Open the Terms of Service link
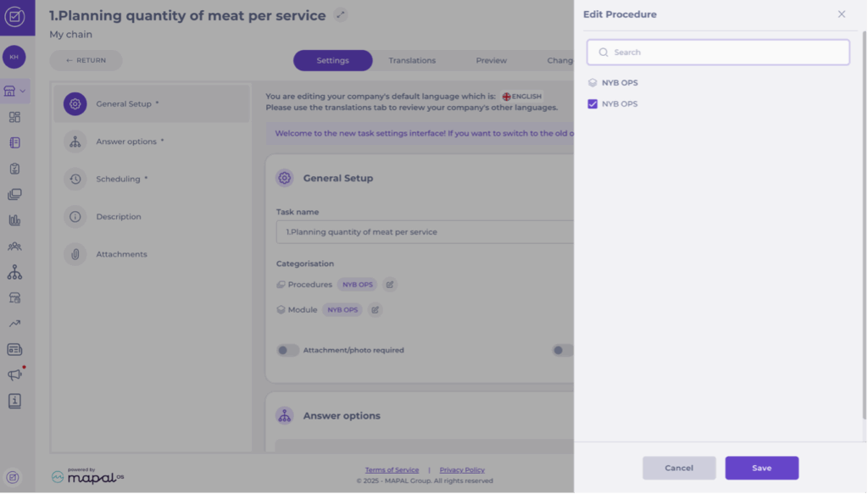Image resolution: width=868 pixels, height=494 pixels. (392, 470)
